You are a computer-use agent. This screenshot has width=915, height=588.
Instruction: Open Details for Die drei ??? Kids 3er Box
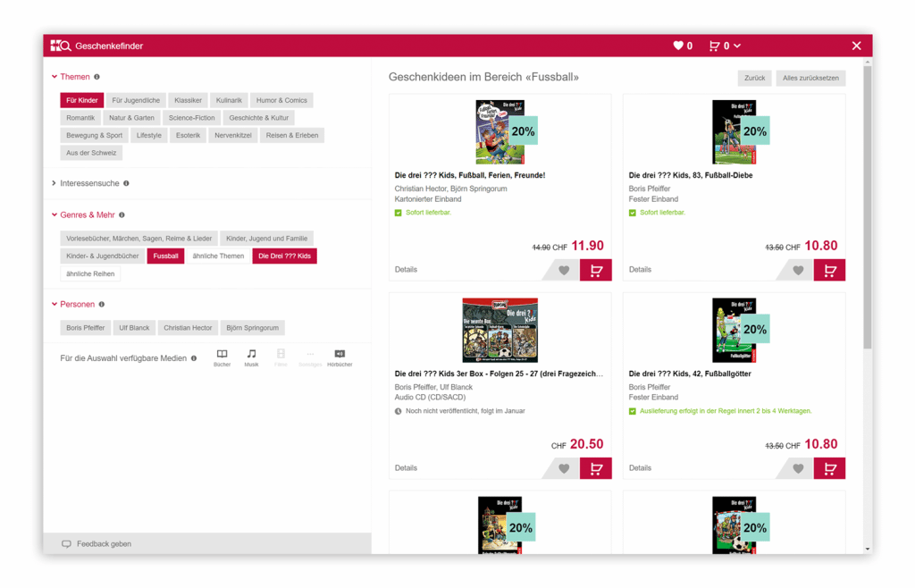[406, 467]
